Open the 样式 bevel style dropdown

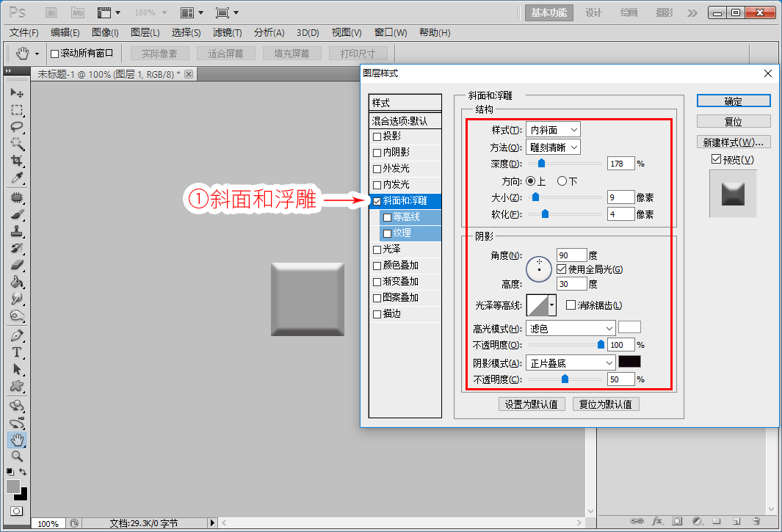point(553,130)
